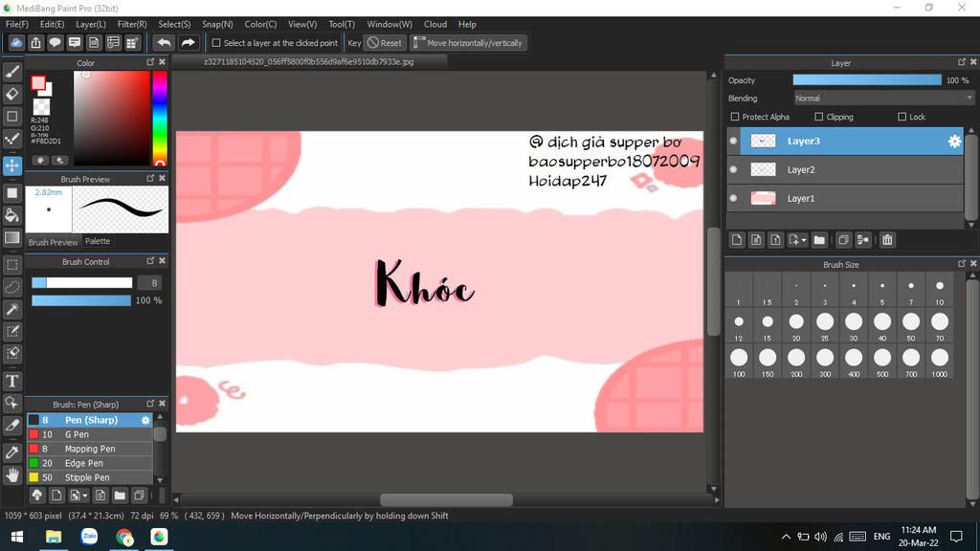This screenshot has height=551, width=980.
Task: Select the Fill rectangle tool
Action: (x=11, y=193)
